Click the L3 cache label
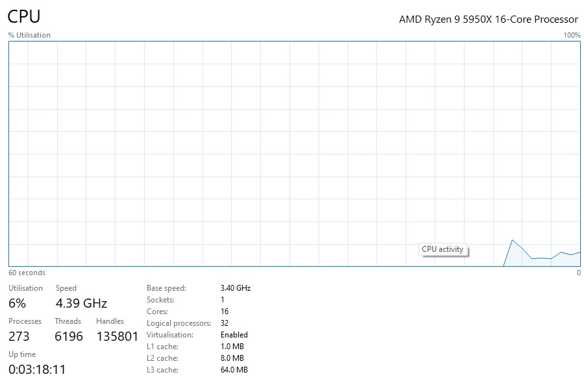Screen dimensions: 584x392 coord(162,370)
